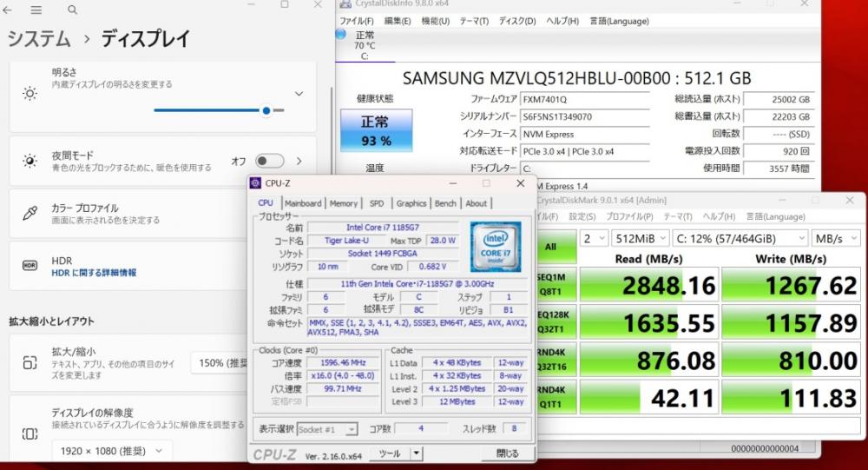Open the ディスク(D) menu in CrystalDiskInfo
Screen dimensions: 868x470
point(517,21)
